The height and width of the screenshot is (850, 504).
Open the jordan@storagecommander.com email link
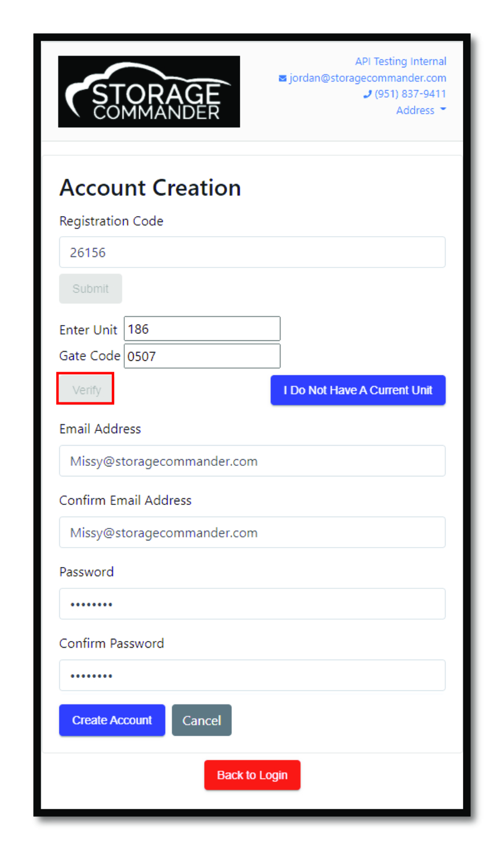(367, 78)
